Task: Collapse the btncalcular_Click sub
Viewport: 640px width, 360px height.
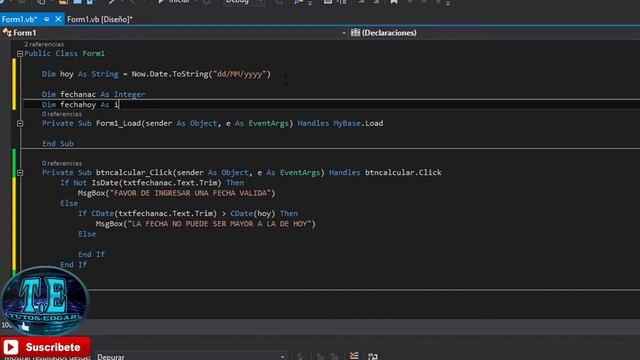Action: tap(20, 173)
